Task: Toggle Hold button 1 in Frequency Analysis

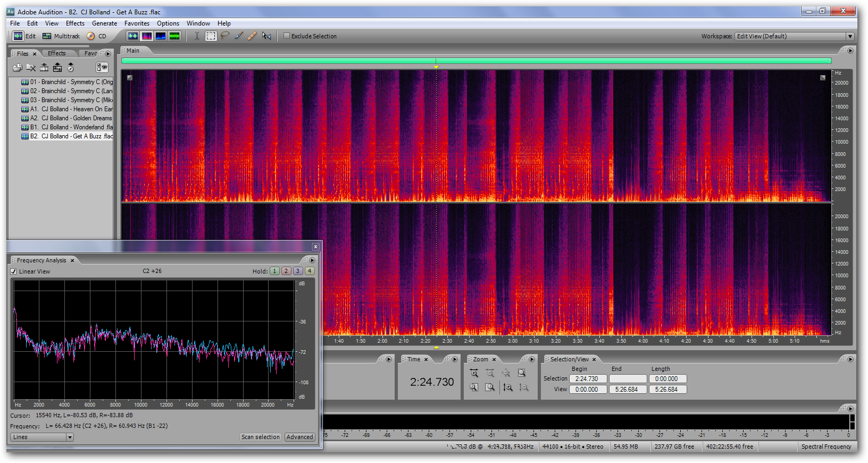Action: point(274,271)
